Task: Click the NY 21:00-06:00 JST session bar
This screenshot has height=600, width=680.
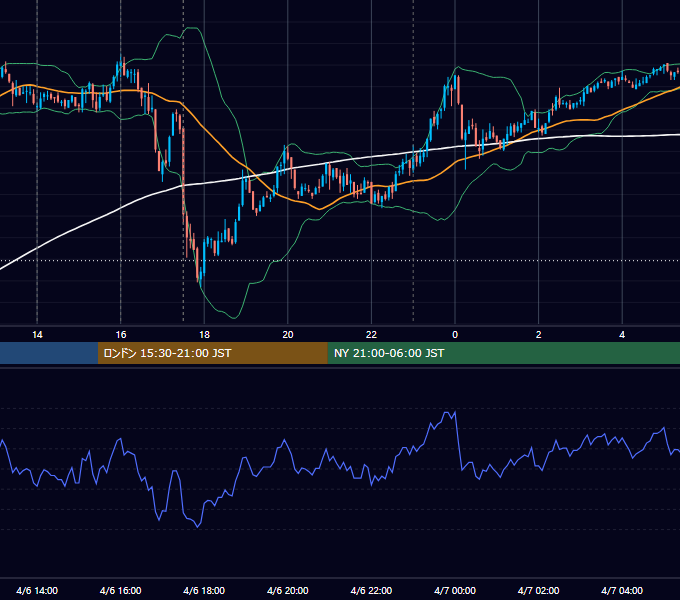Action: (x=503, y=353)
